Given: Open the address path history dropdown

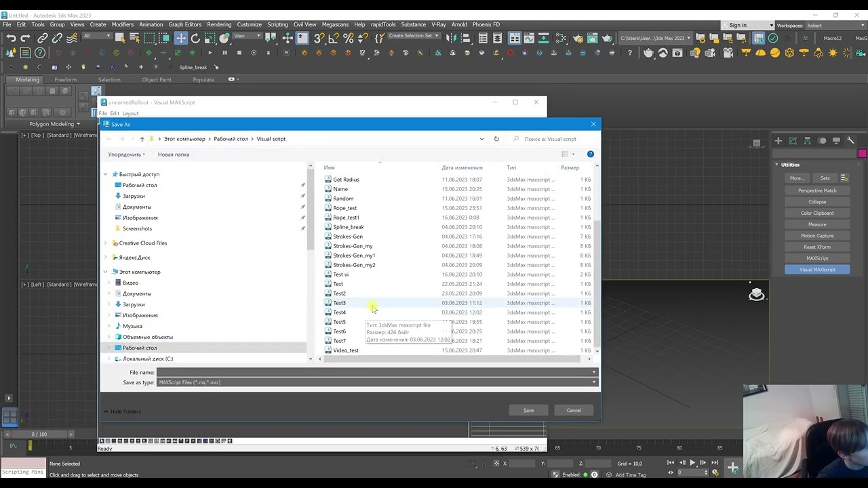Looking at the screenshot, I should (481, 139).
